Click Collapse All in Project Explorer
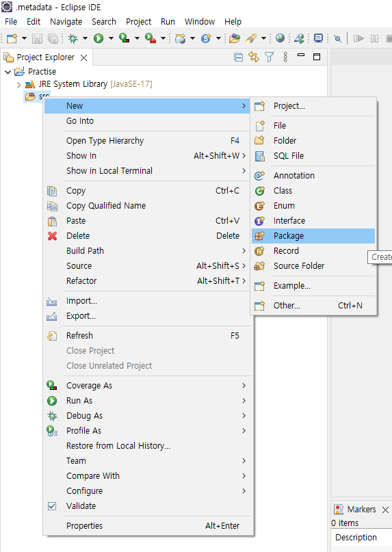392x552 pixels. (239, 57)
